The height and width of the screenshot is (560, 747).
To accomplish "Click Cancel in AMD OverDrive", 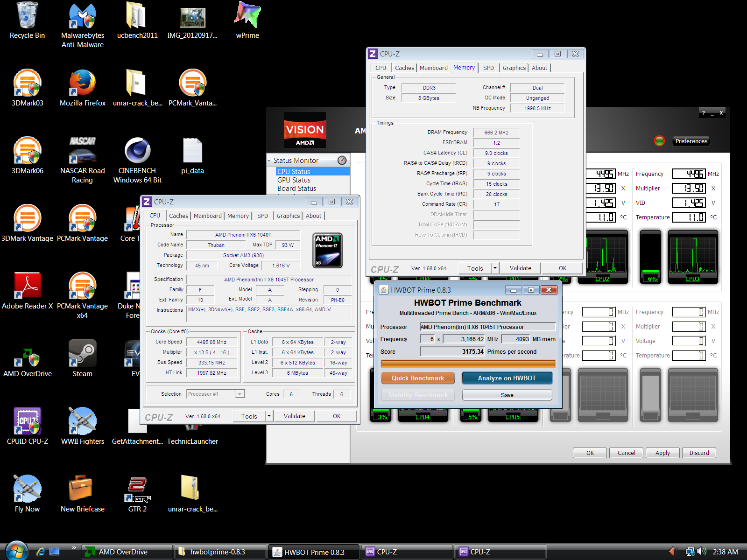I will tap(626, 453).
